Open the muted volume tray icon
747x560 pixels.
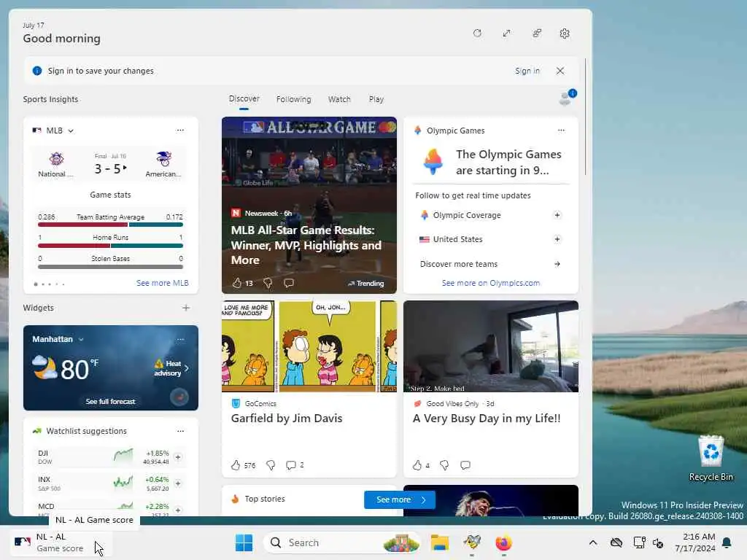(659, 542)
